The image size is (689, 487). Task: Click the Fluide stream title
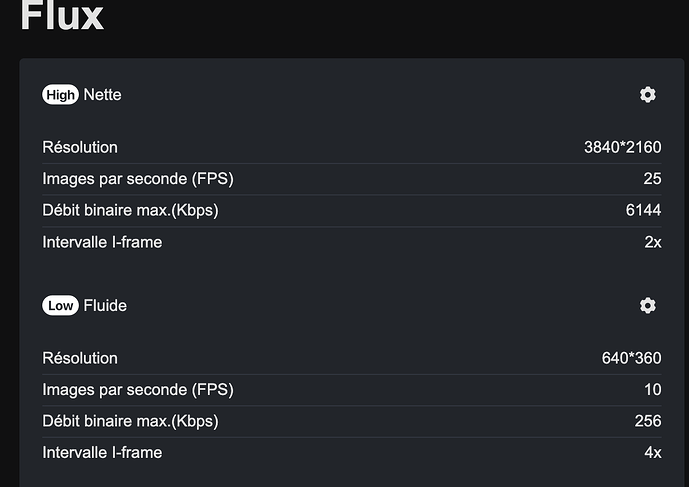point(105,306)
